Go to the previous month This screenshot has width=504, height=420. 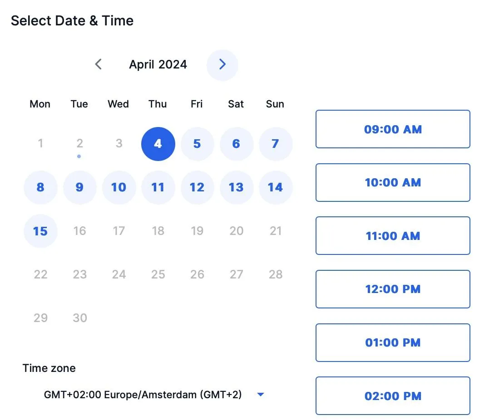pos(99,64)
